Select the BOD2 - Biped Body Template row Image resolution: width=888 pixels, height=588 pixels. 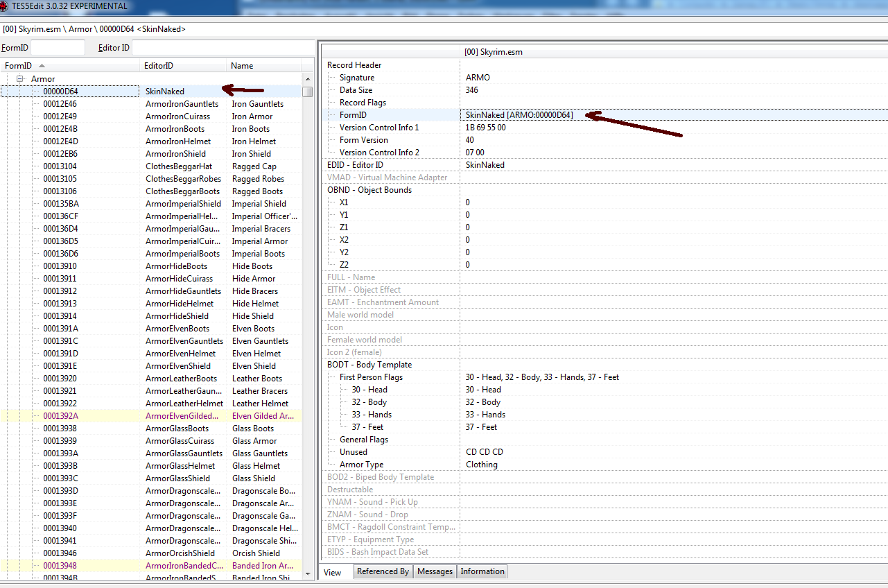[x=604, y=477]
